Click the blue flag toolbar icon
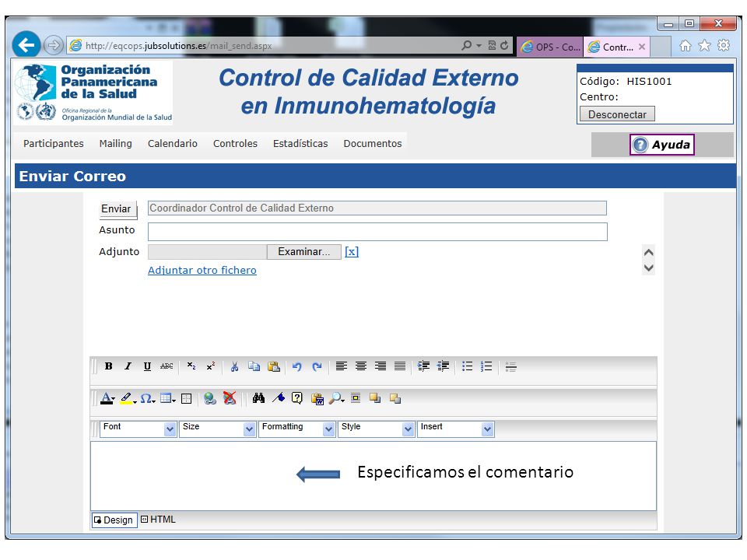 279,397
